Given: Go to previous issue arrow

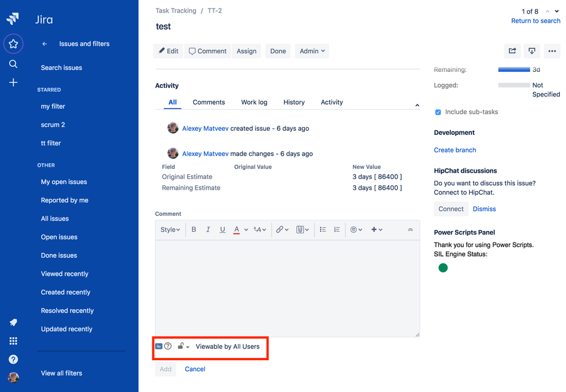Looking at the screenshot, I should click(x=548, y=11).
